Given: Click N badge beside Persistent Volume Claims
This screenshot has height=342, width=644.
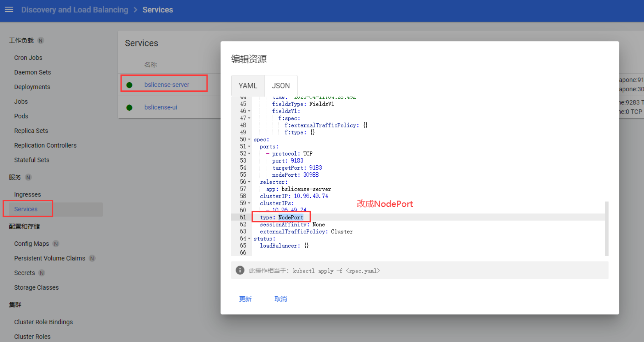Looking at the screenshot, I should [x=92, y=258].
